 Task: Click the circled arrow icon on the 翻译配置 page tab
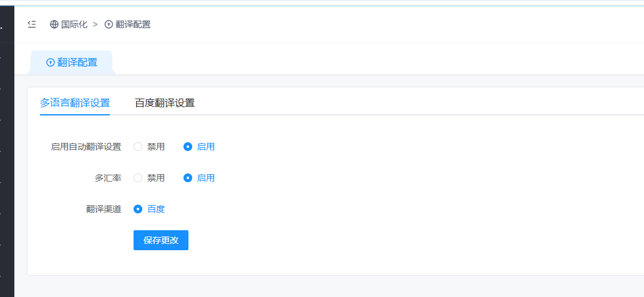[x=51, y=62]
